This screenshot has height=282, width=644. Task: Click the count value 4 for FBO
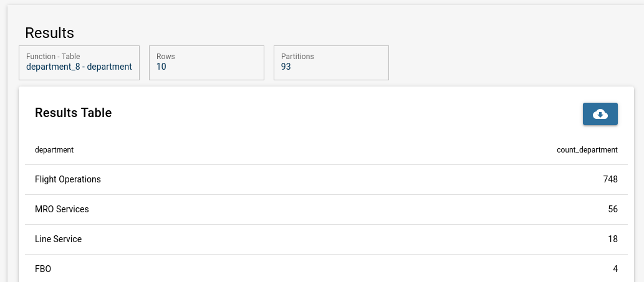click(x=615, y=270)
